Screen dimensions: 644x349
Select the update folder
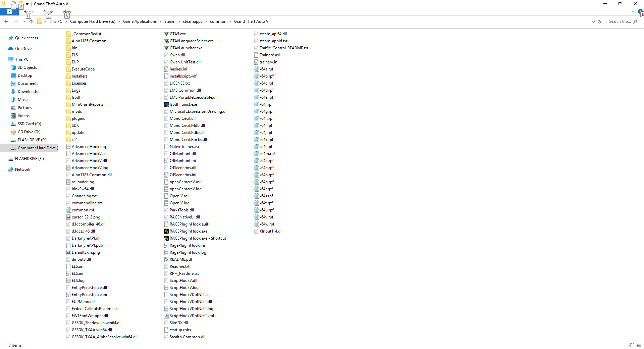[x=75, y=133]
